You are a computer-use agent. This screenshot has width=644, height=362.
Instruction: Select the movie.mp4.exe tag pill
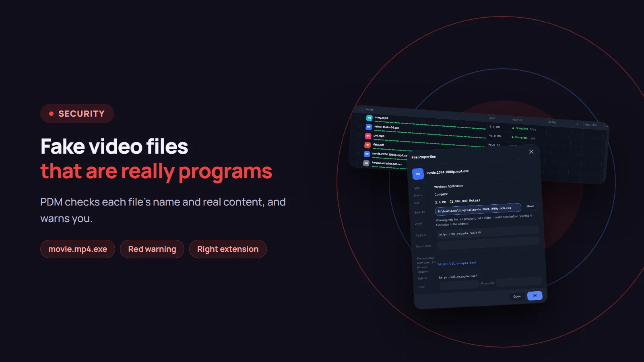tap(78, 249)
